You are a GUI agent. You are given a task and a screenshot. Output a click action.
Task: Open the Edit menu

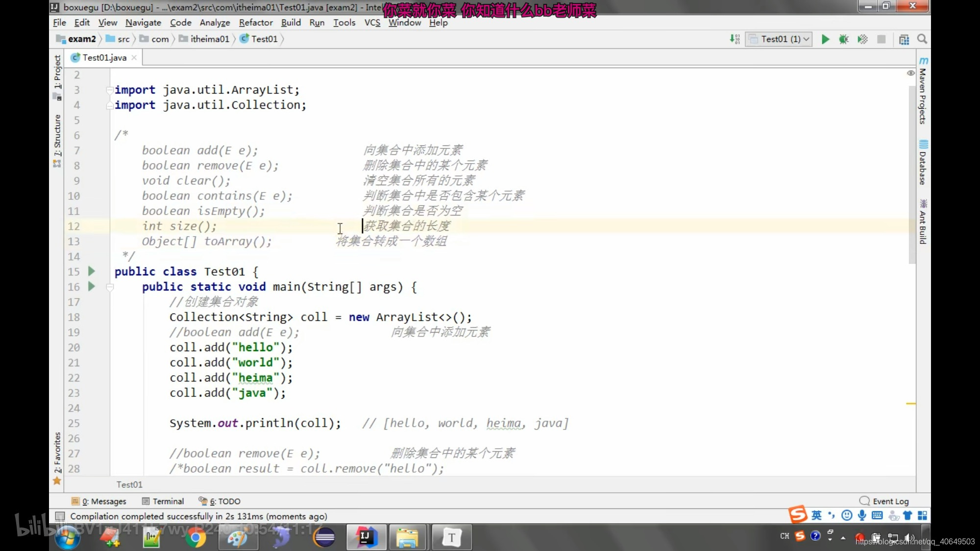(x=82, y=23)
